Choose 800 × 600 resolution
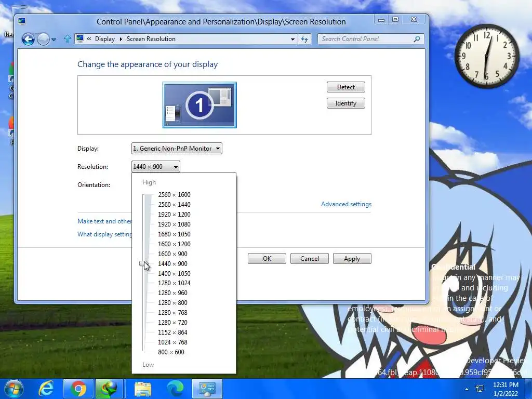Image resolution: width=532 pixels, height=399 pixels. point(171,352)
